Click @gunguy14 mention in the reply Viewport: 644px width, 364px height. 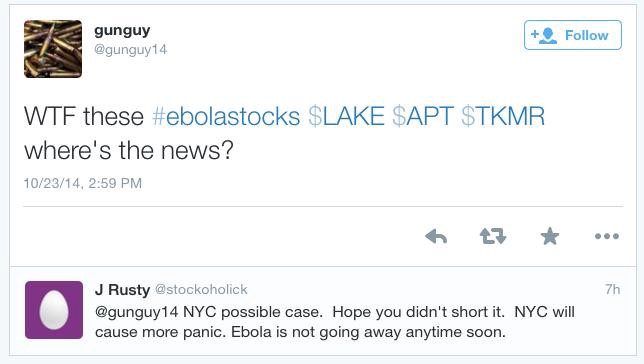pyautogui.click(x=136, y=312)
